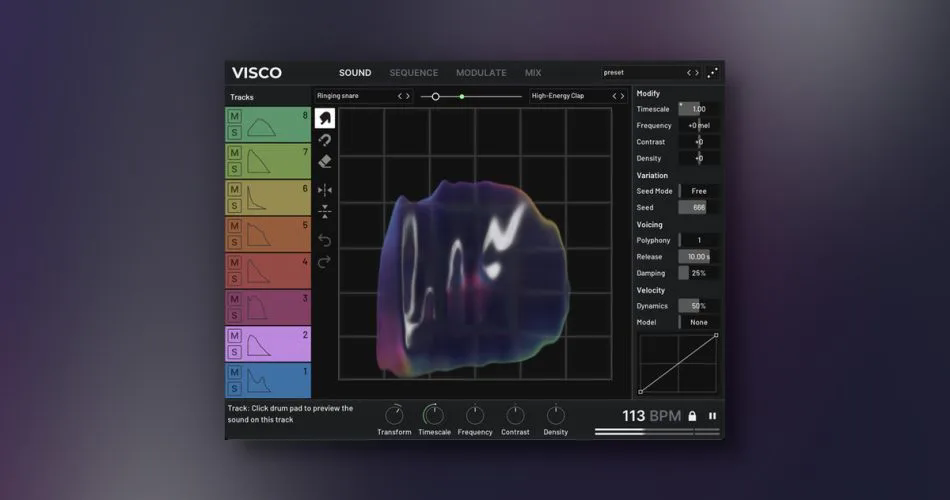The height and width of the screenshot is (500, 950).
Task: Click the sound morph slider handle
Action: coord(435,96)
